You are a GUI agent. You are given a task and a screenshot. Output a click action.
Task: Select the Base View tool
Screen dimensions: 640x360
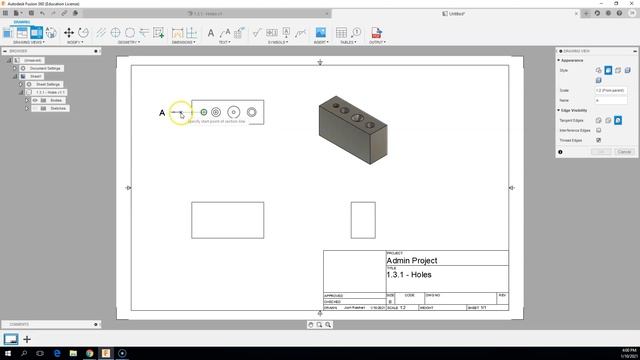pos(8,33)
